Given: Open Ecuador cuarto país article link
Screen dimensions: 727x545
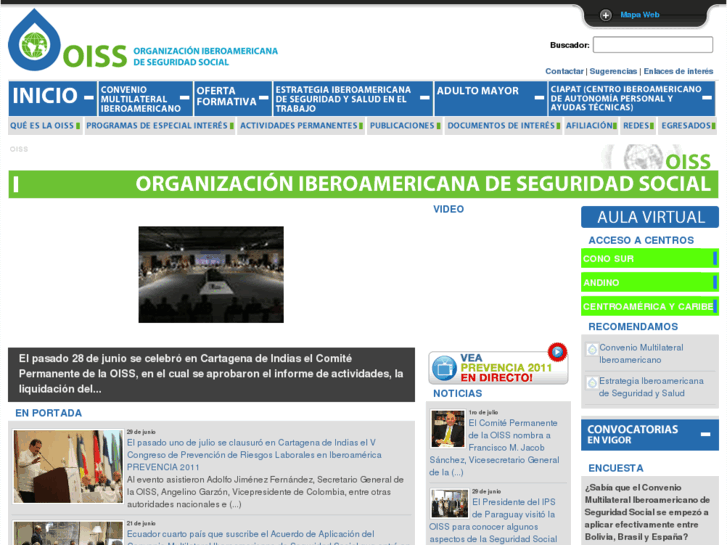Looking at the screenshot, I should tap(250, 534).
